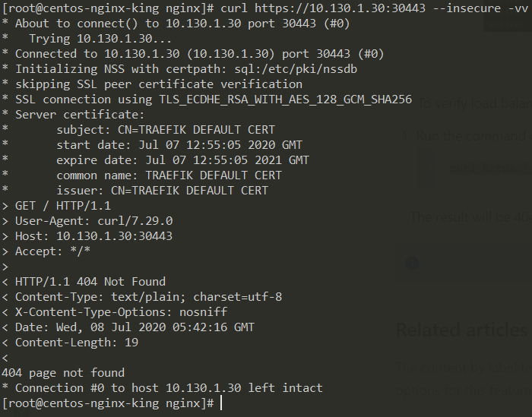Click the expire date Jul 07 2021 line
This screenshot has height=417, width=532.
(x=182, y=160)
